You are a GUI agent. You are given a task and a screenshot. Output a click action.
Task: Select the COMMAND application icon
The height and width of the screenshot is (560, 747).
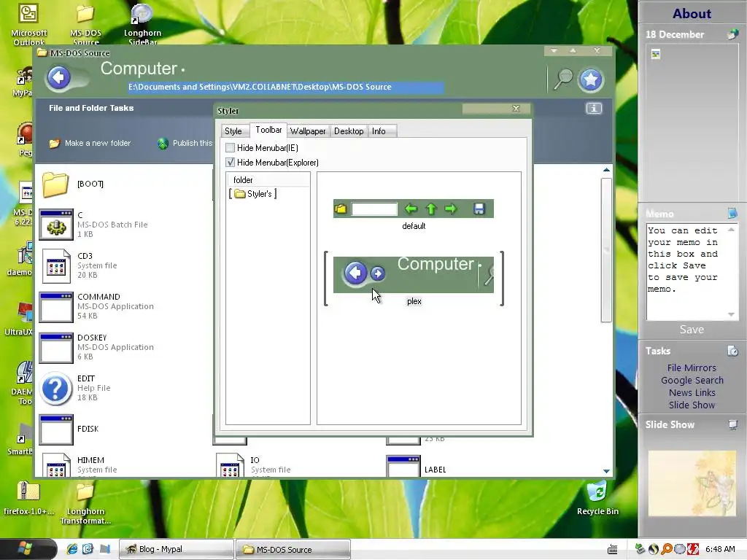pos(56,307)
